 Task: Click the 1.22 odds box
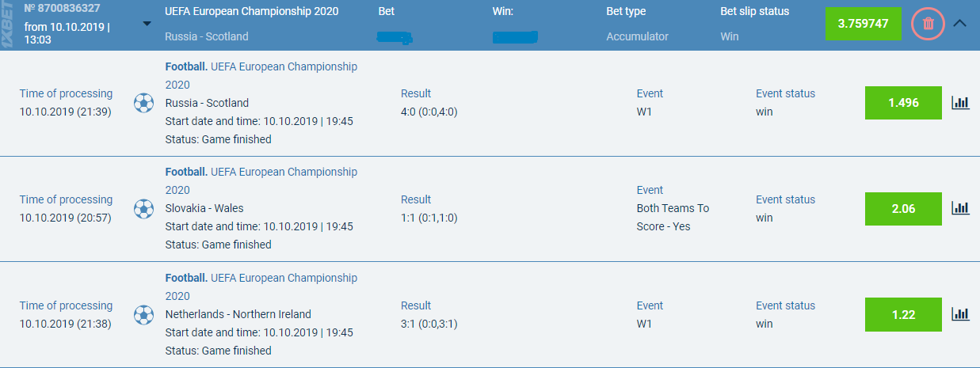click(x=902, y=314)
